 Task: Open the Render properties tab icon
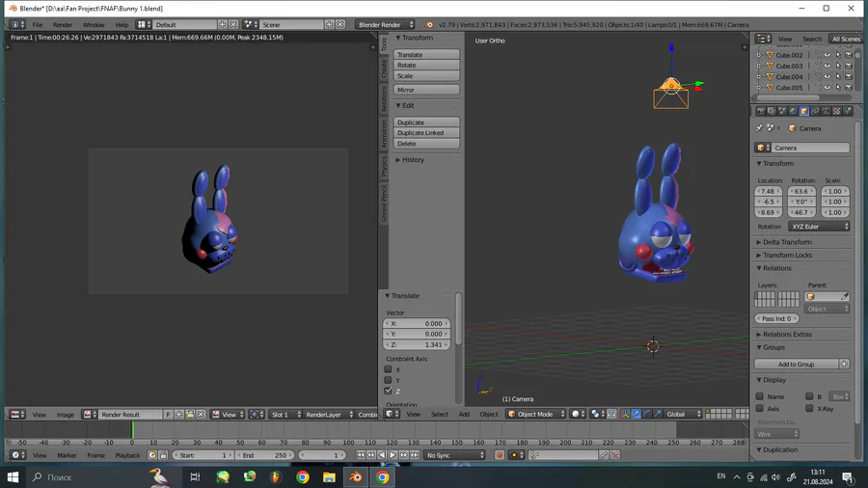click(x=761, y=111)
